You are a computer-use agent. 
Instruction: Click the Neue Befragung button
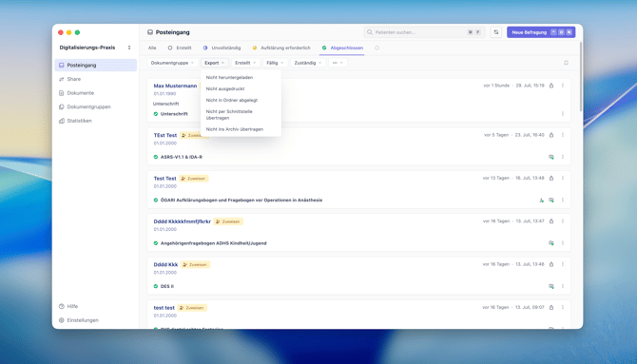(x=541, y=32)
